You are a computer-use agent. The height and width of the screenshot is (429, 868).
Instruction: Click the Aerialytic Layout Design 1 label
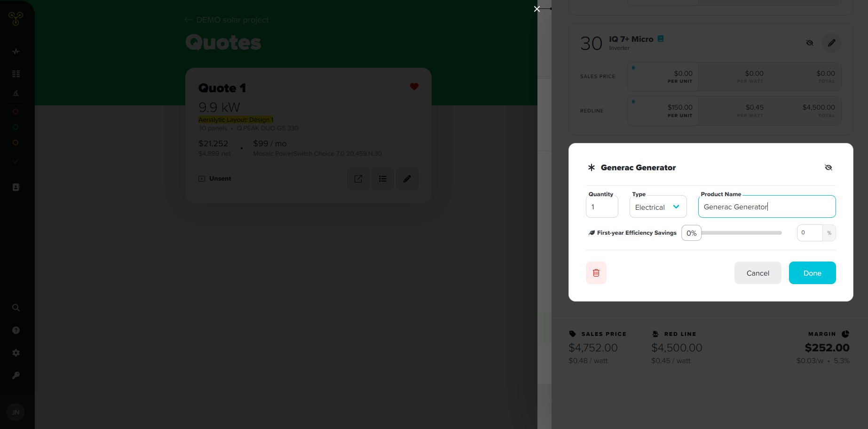coord(236,119)
